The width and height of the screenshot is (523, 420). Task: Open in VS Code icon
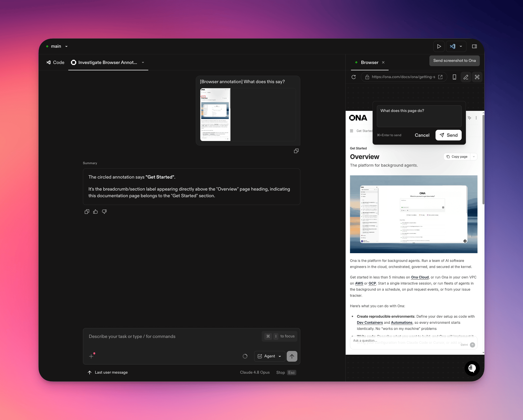[453, 46]
